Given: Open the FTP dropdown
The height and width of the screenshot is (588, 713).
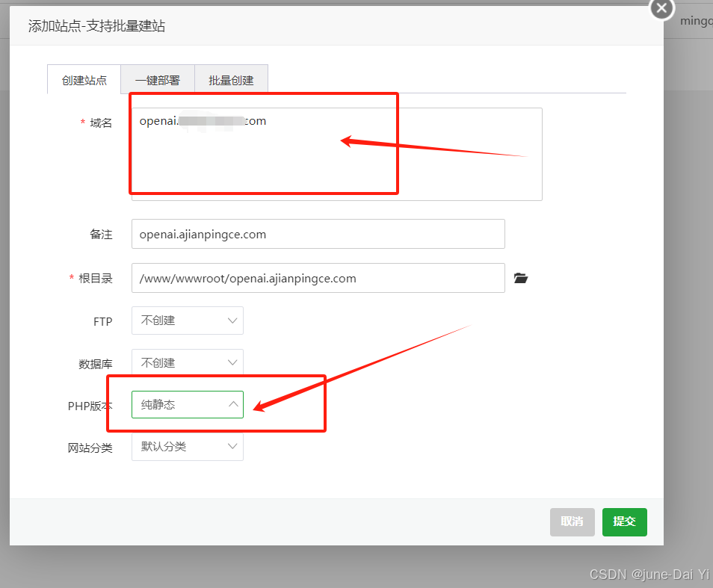Looking at the screenshot, I should (188, 321).
